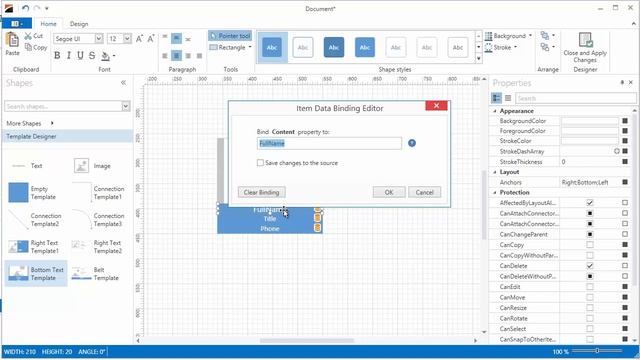The image size is (640, 360).
Task: Open Stroke dropdown arrow
Action: click(516, 47)
